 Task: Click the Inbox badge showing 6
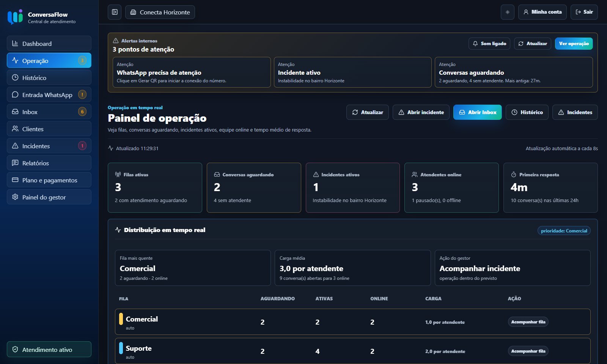[82, 111]
